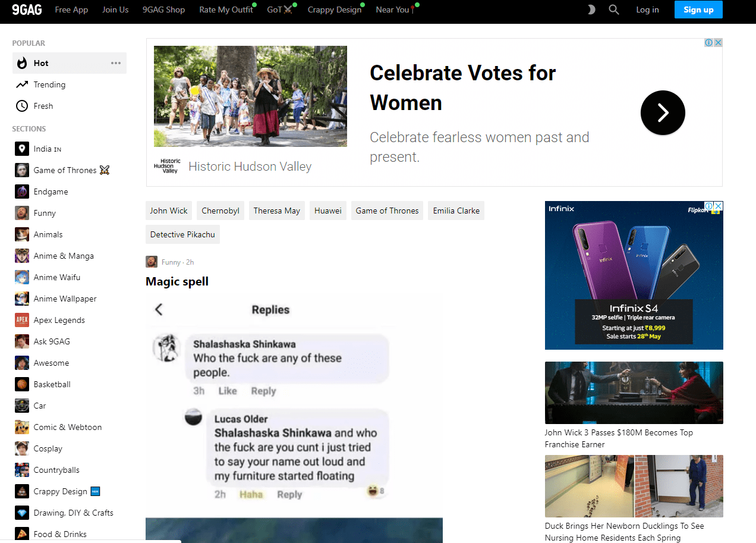Image resolution: width=756 pixels, height=543 pixels.
Task: Open Join Us in top navigation
Action: coord(115,10)
